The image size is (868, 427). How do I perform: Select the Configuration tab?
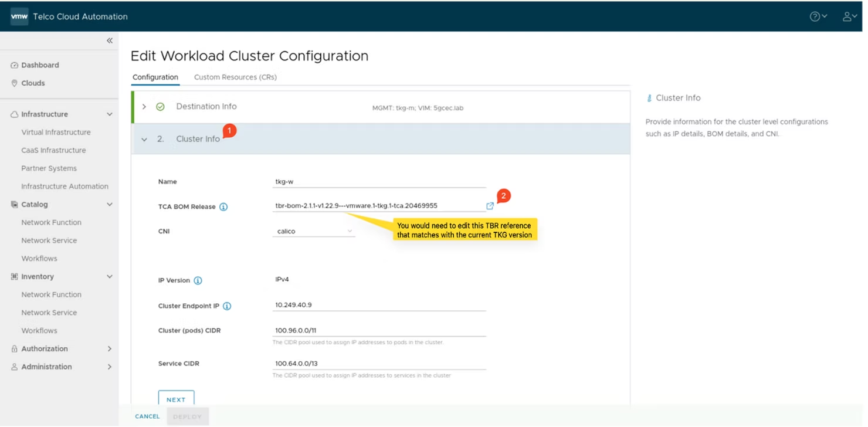pos(155,77)
